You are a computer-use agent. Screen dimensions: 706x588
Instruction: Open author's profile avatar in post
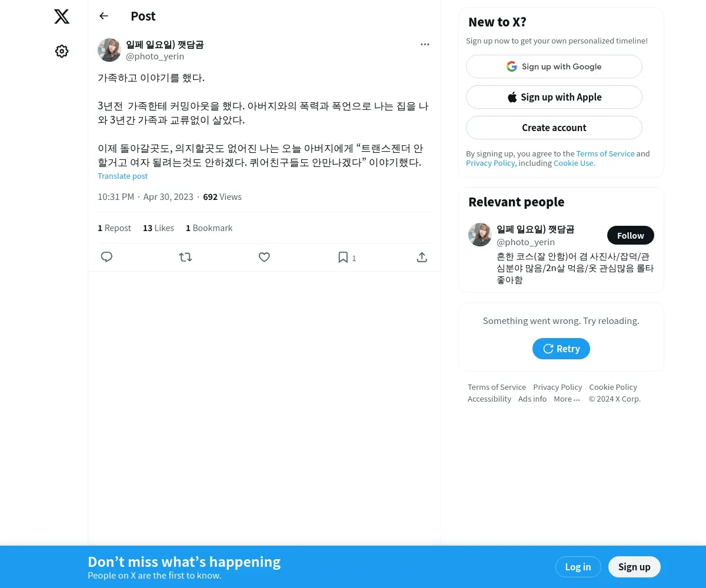pos(109,50)
